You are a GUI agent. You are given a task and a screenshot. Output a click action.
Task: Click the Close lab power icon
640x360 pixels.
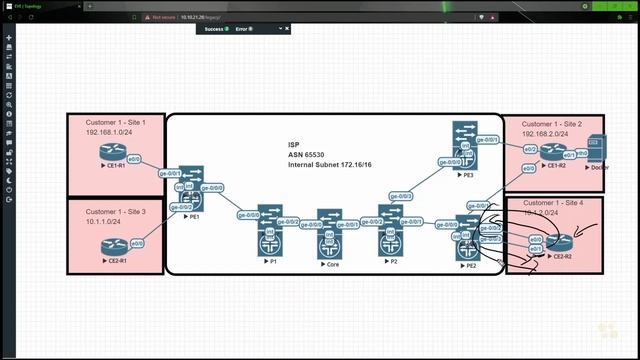point(9,190)
